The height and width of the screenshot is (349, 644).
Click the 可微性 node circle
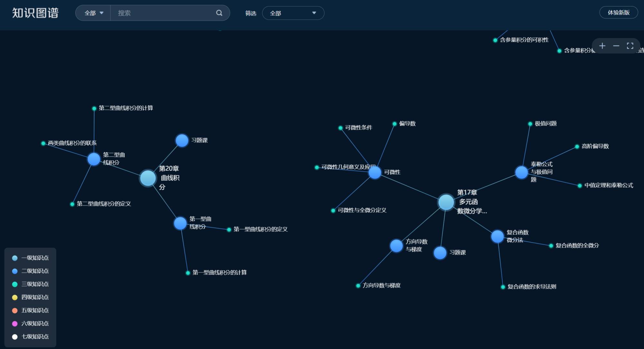point(374,172)
